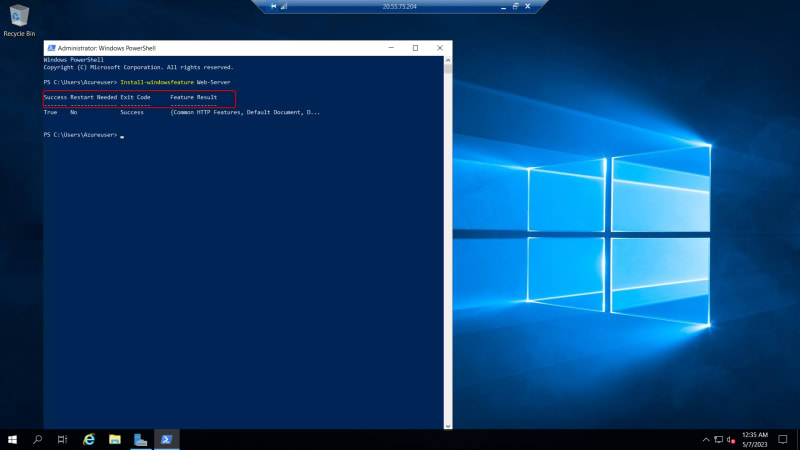The width and height of the screenshot is (800, 450).
Task: Click the 'True' value under Success column
Action: tap(50, 112)
